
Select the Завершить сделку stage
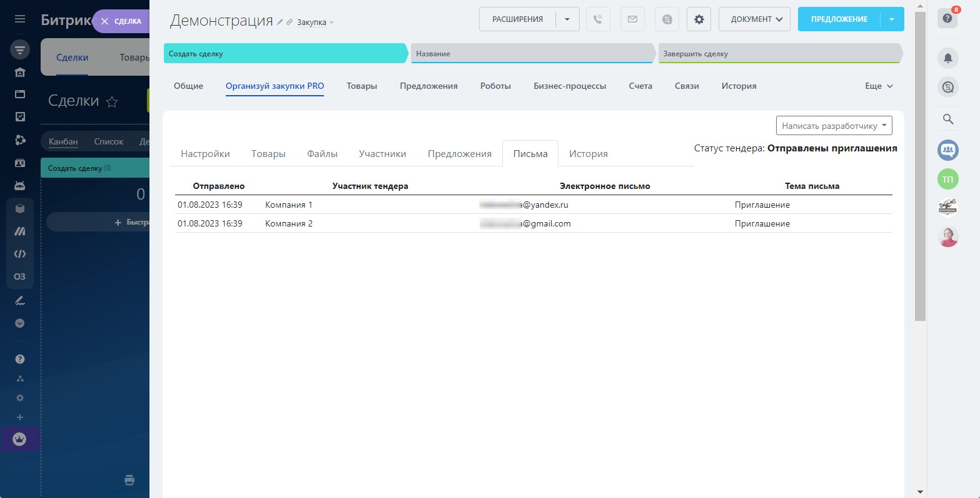click(779, 54)
